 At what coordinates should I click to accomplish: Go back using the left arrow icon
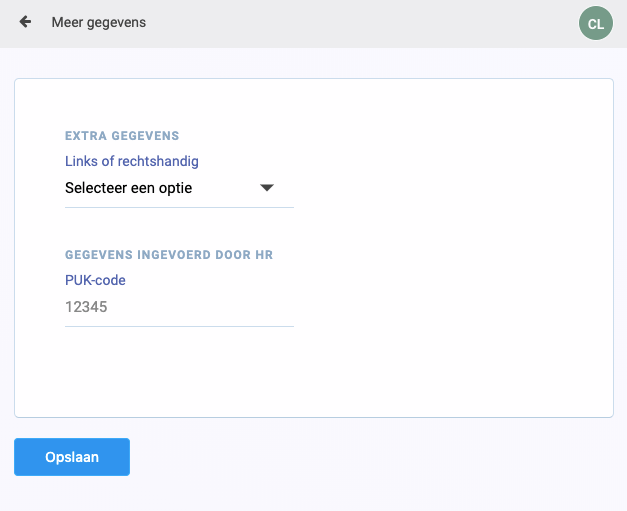tap(25, 22)
